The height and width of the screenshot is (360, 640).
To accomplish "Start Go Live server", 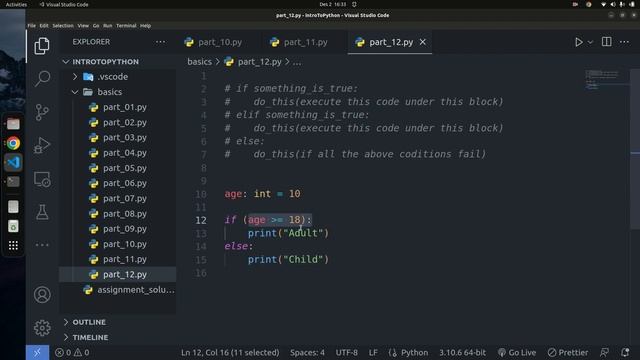I will click(x=517, y=352).
